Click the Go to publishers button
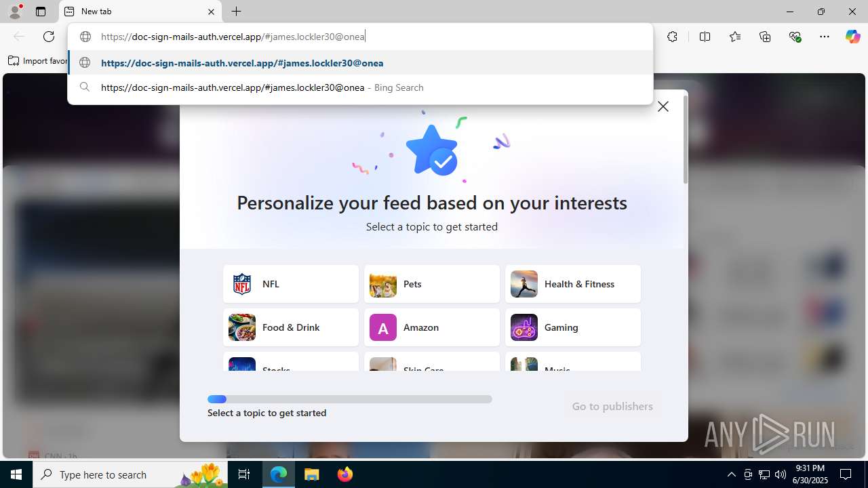The width and height of the screenshot is (868, 488). click(612, 406)
